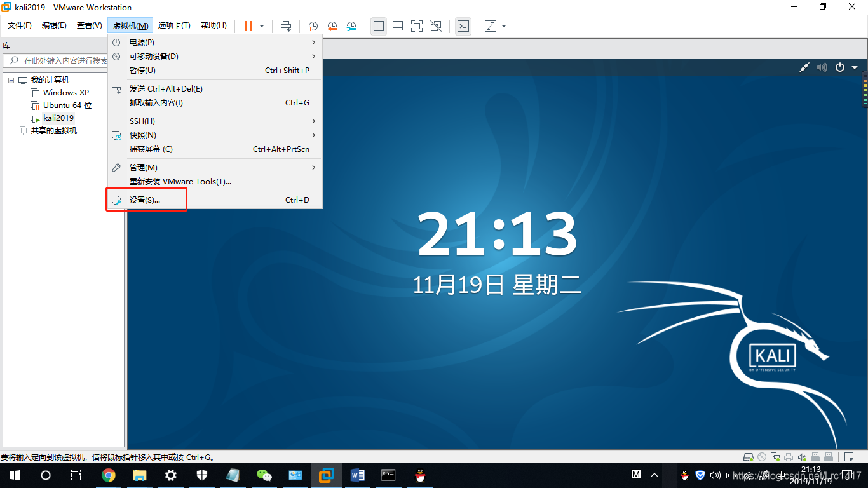Image resolution: width=868 pixels, height=488 pixels.
Task: Expand the 管理(M) submenu
Action: [215, 167]
